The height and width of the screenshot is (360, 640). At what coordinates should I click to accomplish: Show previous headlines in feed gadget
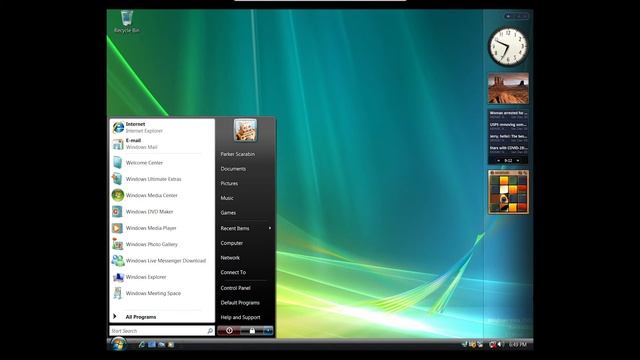click(498, 160)
